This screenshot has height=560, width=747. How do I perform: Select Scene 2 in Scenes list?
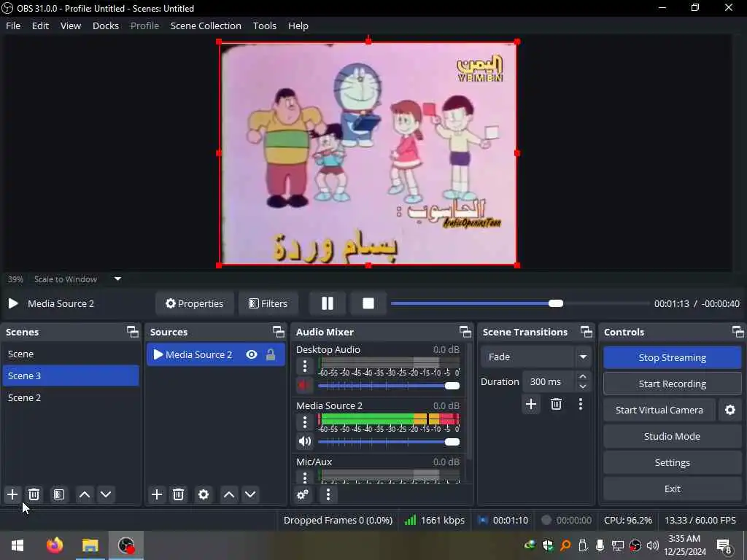coord(71,397)
